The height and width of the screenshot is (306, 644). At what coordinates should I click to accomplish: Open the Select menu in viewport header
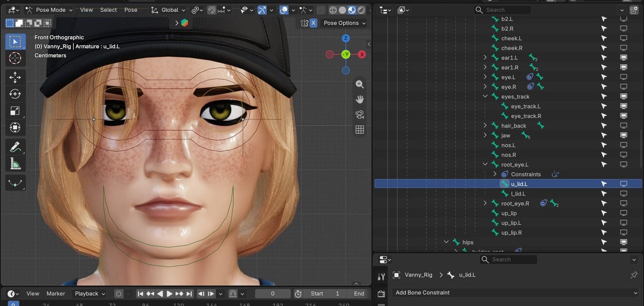pos(108,10)
